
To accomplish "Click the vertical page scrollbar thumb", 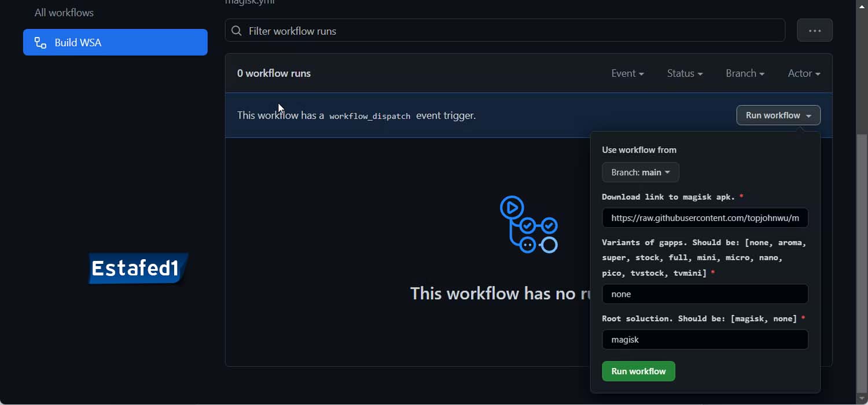I will coord(862,260).
